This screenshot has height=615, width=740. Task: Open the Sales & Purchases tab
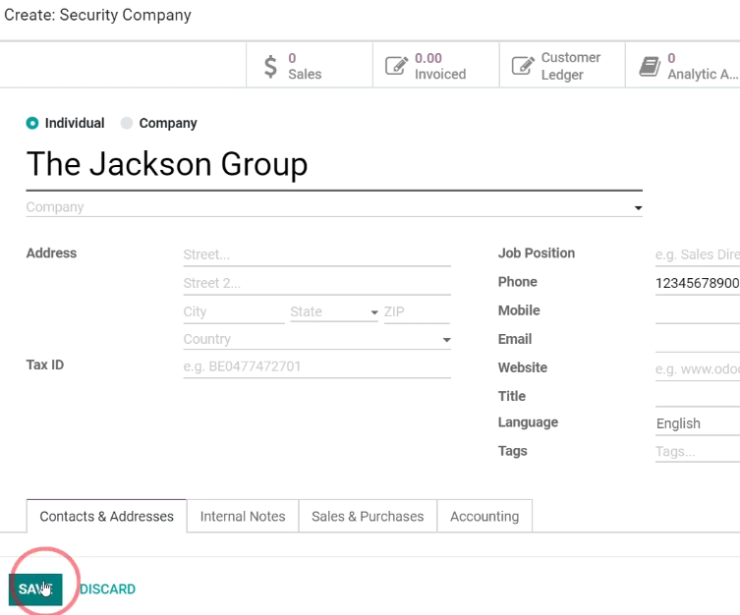pyautogui.click(x=368, y=516)
